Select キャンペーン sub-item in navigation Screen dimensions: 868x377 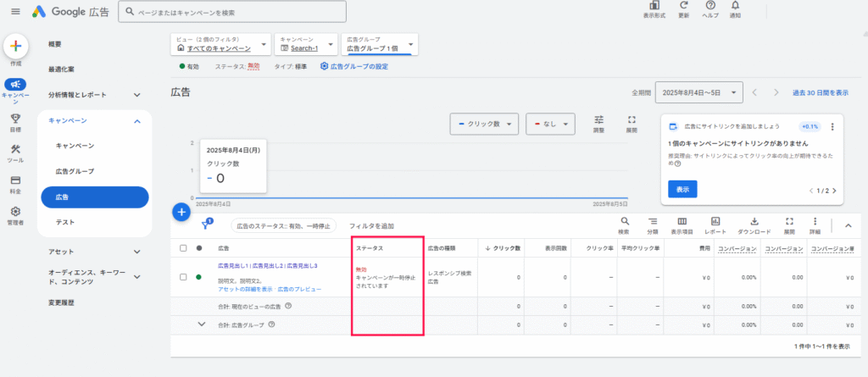click(75, 146)
